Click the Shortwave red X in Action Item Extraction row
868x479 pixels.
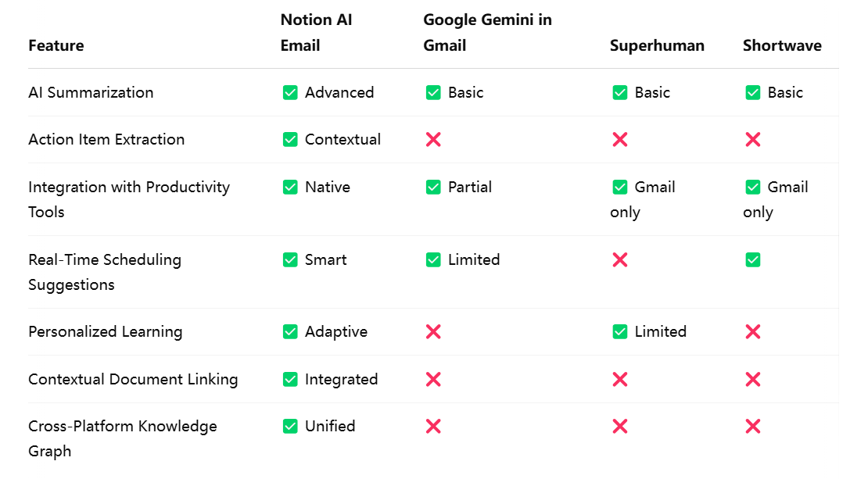[x=753, y=139]
